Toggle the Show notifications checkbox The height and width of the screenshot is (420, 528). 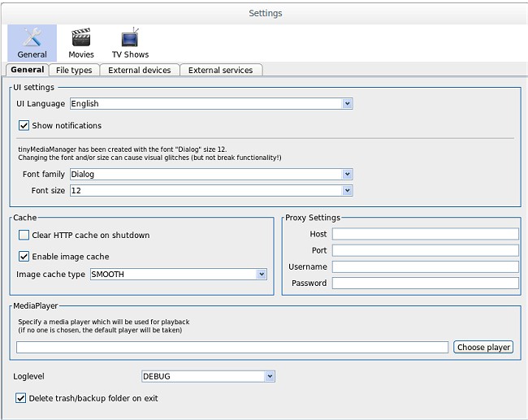(24, 126)
